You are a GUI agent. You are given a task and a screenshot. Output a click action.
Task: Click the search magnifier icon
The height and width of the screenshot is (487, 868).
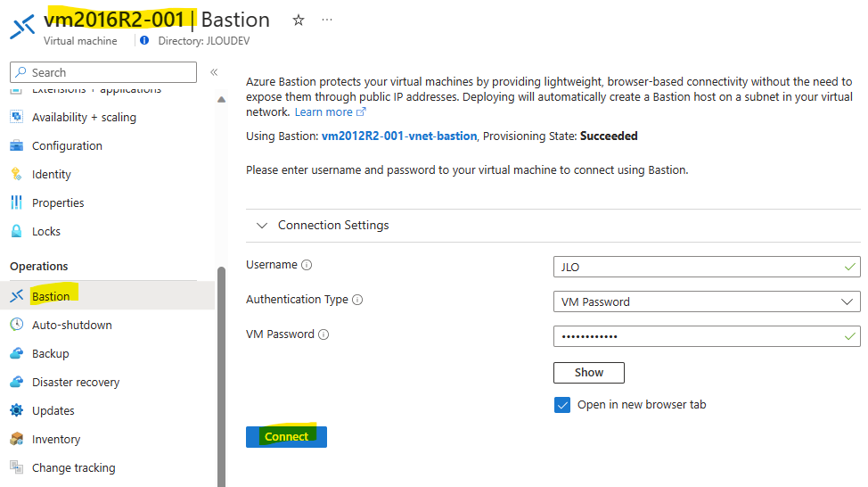tap(21, 72)
